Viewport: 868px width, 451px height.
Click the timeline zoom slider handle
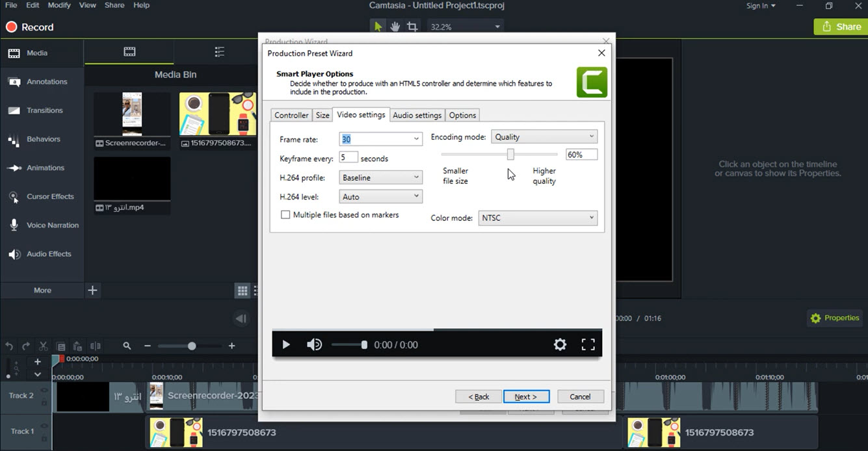click(x=192, y=346)
